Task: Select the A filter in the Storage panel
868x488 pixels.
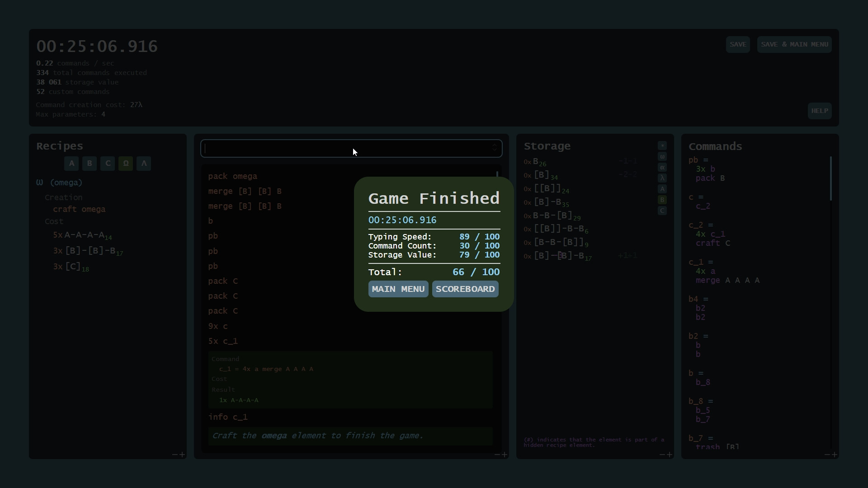Action: coord(662,189)
